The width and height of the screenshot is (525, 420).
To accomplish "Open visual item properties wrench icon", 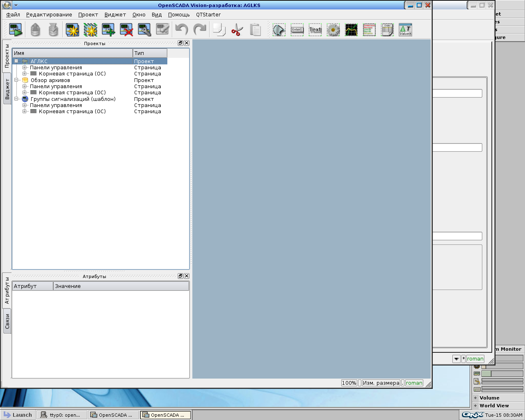I will click(x=144, y=30).
